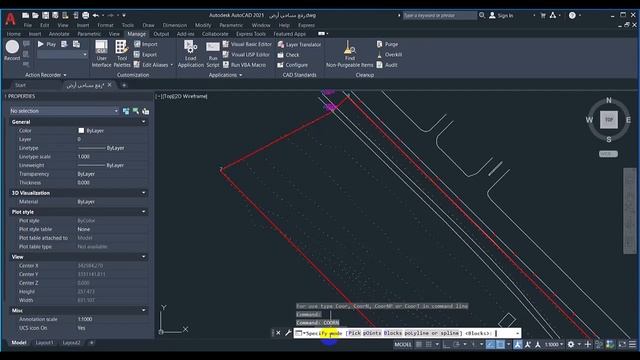
Task: Click the AutoCAD application menu logo
Action: point(10,18)
